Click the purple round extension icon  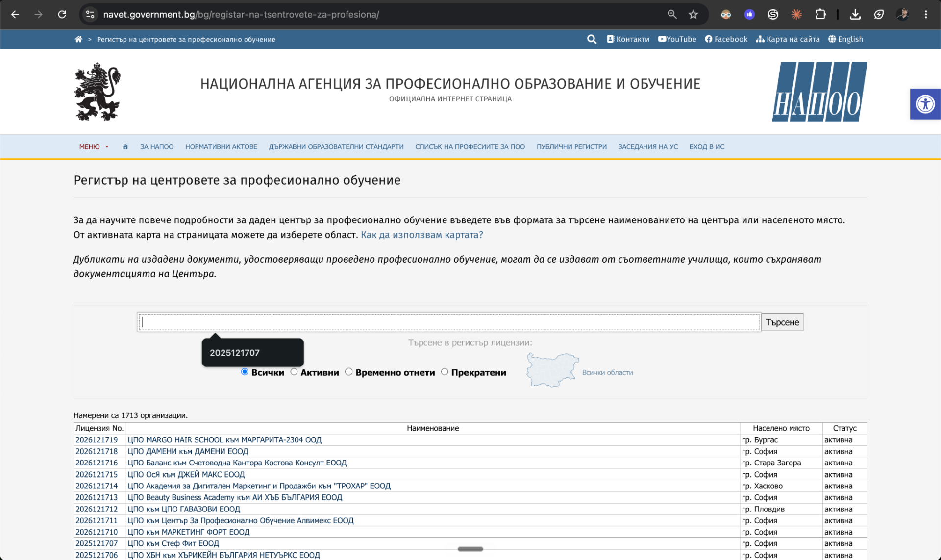coord(749,14)
